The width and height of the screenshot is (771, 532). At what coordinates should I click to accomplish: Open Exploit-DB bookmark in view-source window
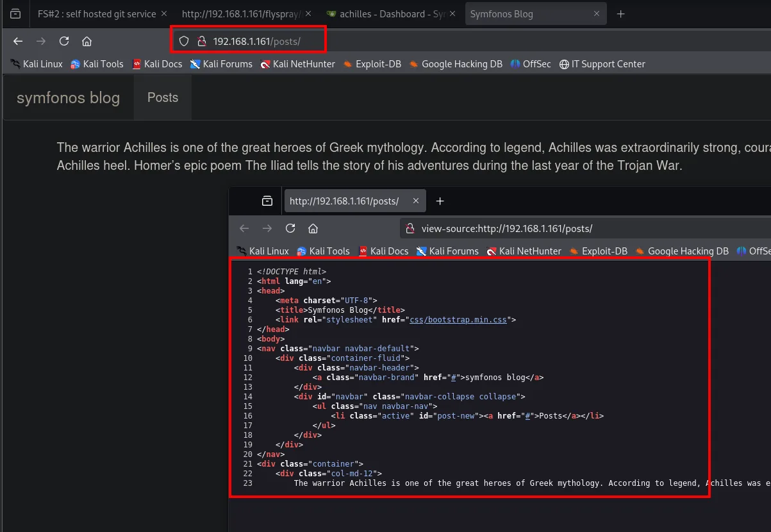pos(599,251)
